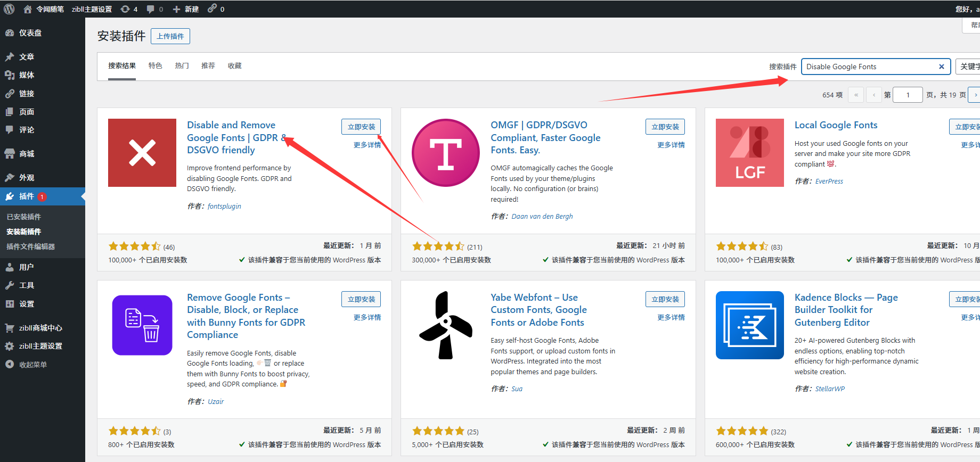The image size is (980, 462).
Task: Switch to the 搜索结果 tab
Action: (x=122, y=66)
